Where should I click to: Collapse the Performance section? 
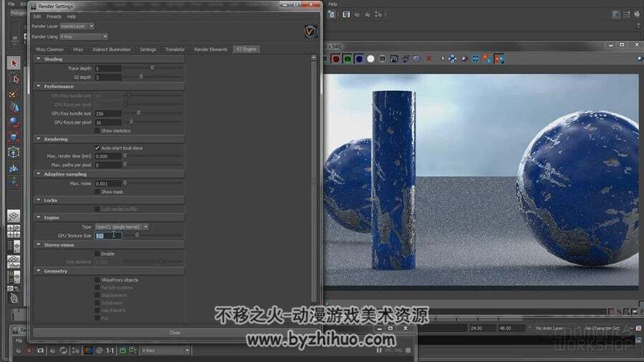pos(39,86)
